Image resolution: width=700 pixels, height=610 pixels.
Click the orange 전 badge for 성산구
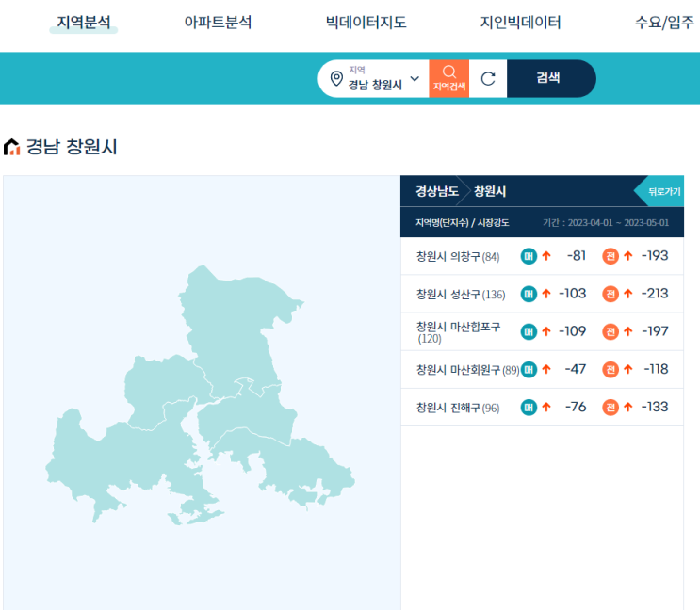coord(610,294)
